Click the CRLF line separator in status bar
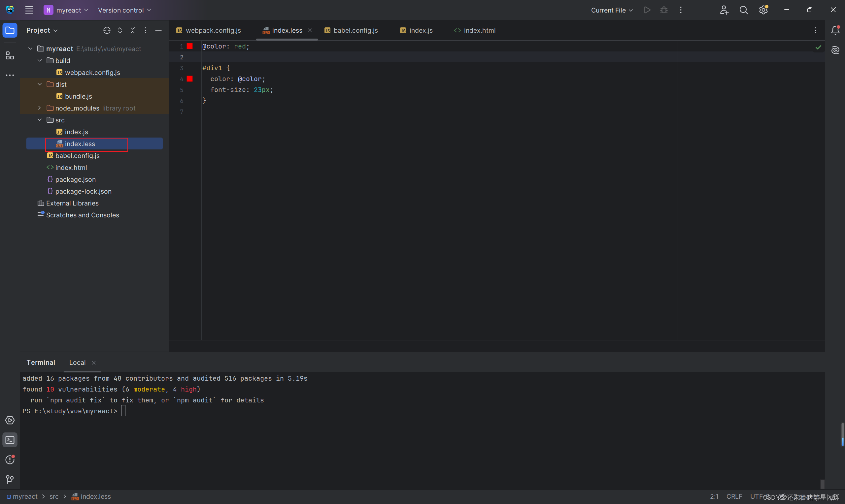The image size is (845, 504). pos(734,496)
